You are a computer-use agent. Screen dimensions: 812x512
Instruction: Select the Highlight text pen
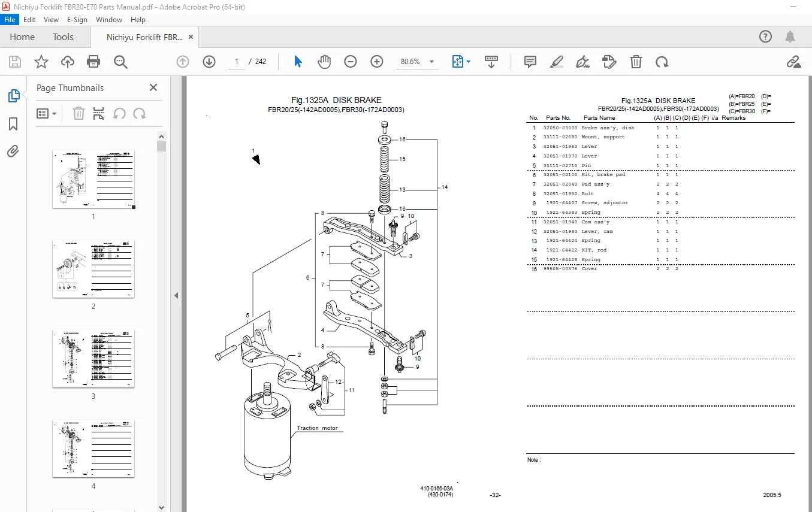[x=557, y=62]
